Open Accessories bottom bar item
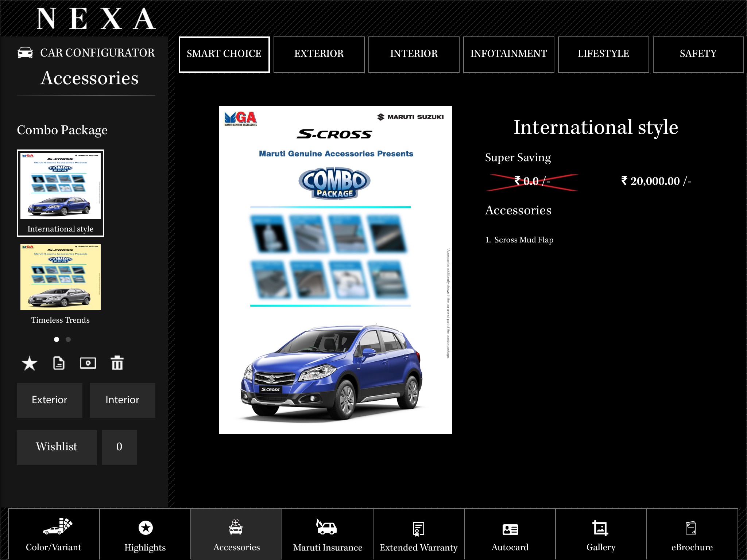This screenshot has height=560, width=747. (236, 534)
